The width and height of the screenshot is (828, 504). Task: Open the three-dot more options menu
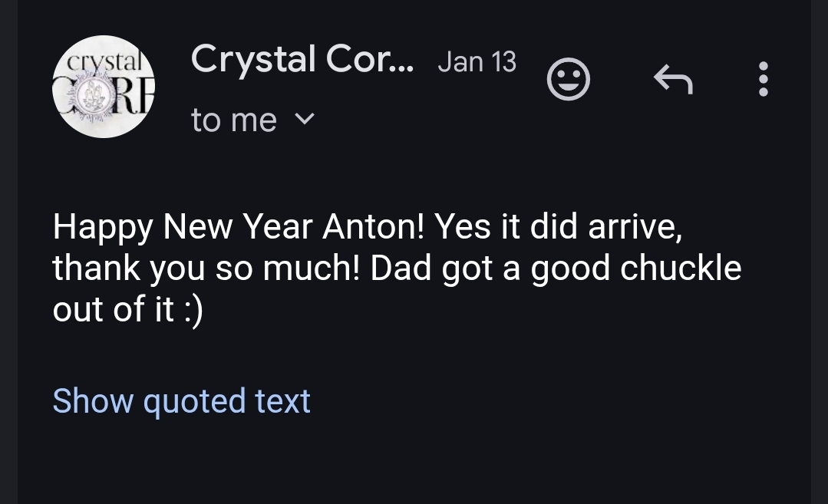click(763, 79)
